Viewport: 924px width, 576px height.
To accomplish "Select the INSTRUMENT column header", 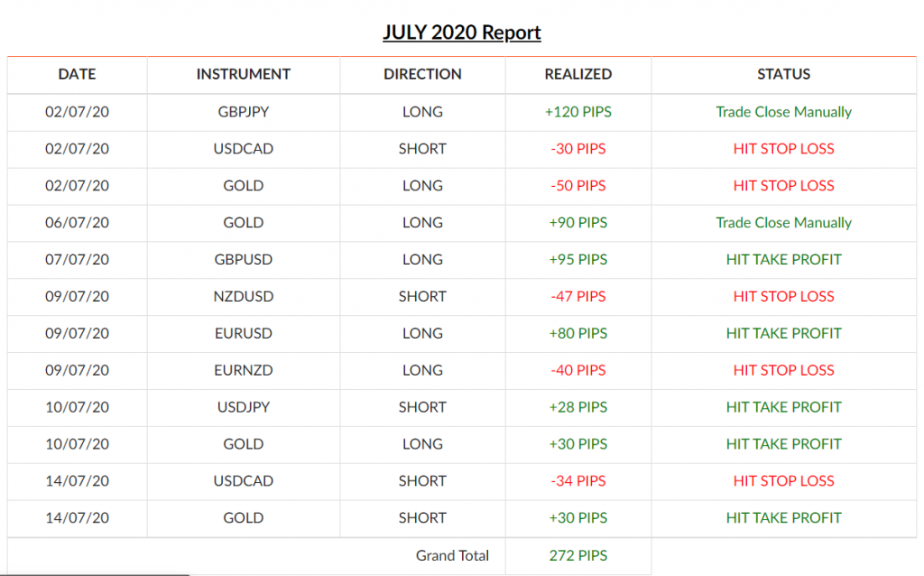I will pos(244,74).
